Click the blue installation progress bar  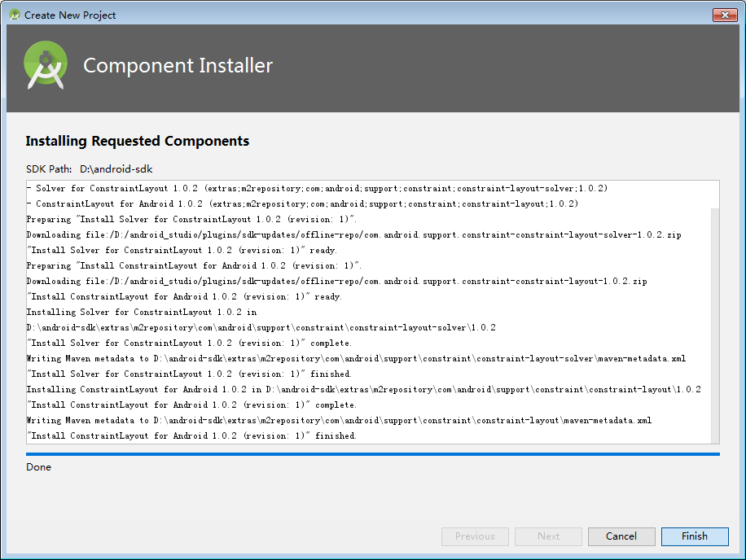click(x=373, y=454)
